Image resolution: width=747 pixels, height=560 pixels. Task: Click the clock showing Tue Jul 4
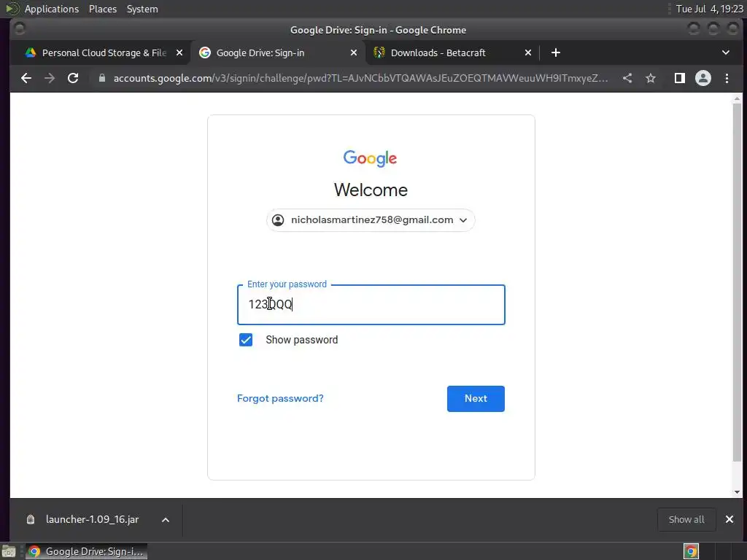(709, 9)
